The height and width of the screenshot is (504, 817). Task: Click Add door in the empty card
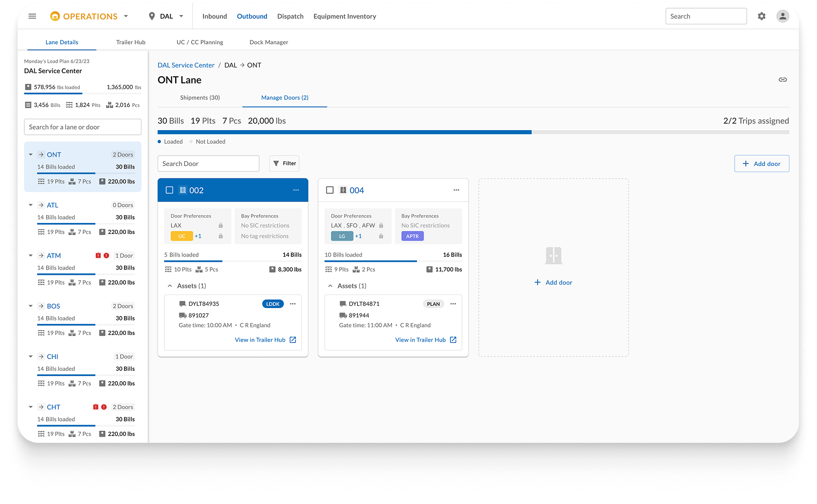click(553, 283)
